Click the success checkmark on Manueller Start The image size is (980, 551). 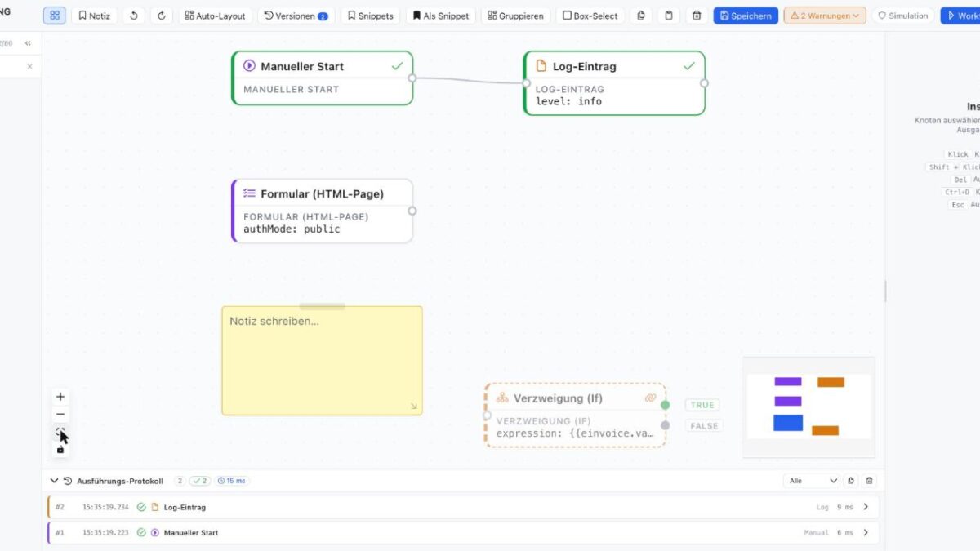[x=397, y=66]
